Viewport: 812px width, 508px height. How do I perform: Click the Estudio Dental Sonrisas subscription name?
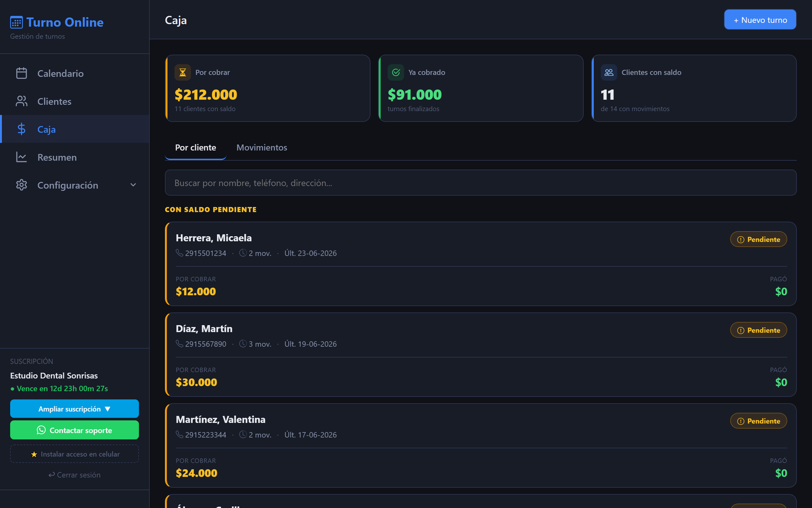[54, 376]
